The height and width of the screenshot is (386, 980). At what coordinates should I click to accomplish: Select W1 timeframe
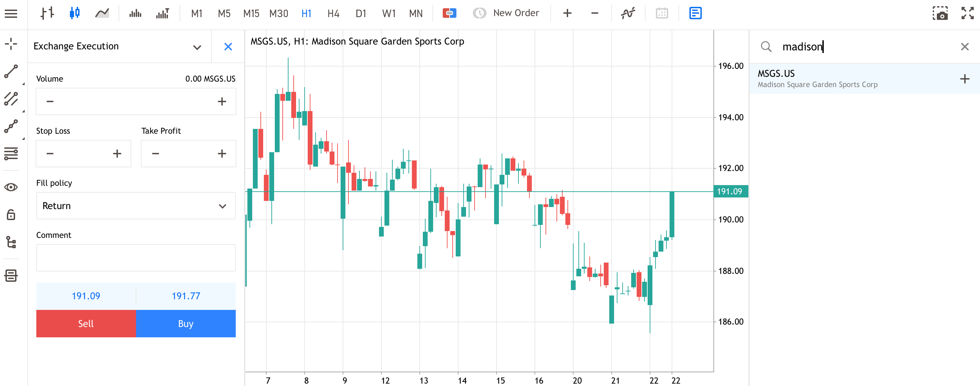(x=389, y=14)
